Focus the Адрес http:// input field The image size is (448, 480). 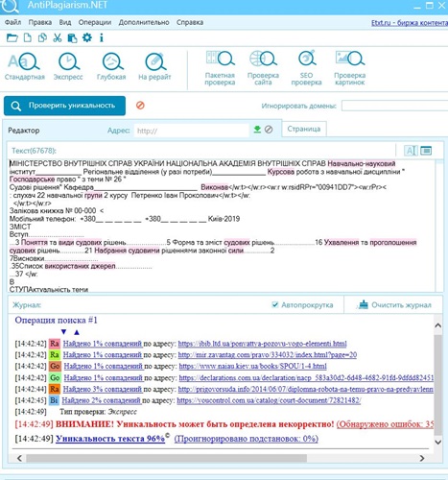[x=191, y=131]
